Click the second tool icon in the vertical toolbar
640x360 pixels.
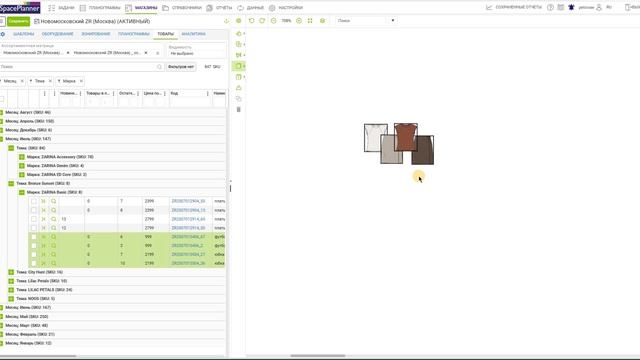click(x=239, y=44)
